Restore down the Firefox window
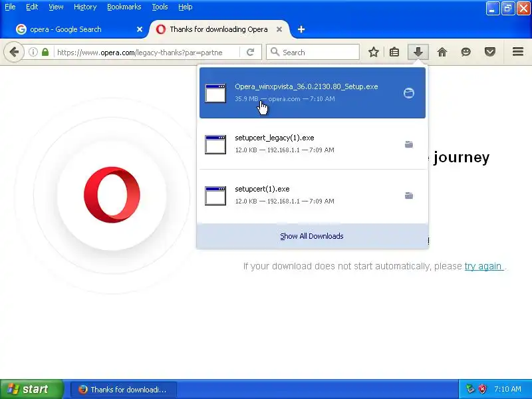The height and width of the screenshot is (399, 532). tap(508, 8)
